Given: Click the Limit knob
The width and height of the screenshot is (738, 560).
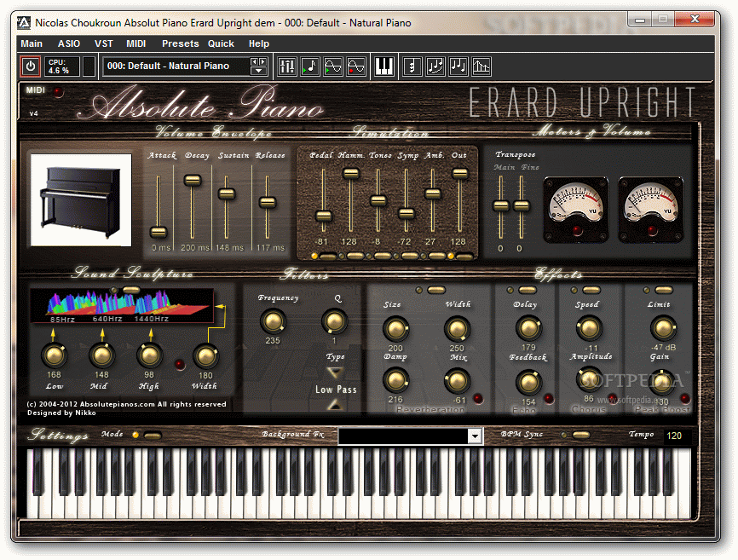Looking at the screenshot, I should 663,328.
